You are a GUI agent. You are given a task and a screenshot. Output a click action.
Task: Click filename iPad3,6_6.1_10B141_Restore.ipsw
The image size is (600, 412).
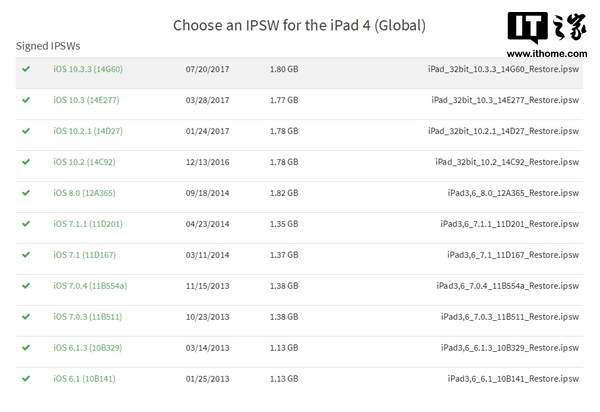tap(513, 379)
